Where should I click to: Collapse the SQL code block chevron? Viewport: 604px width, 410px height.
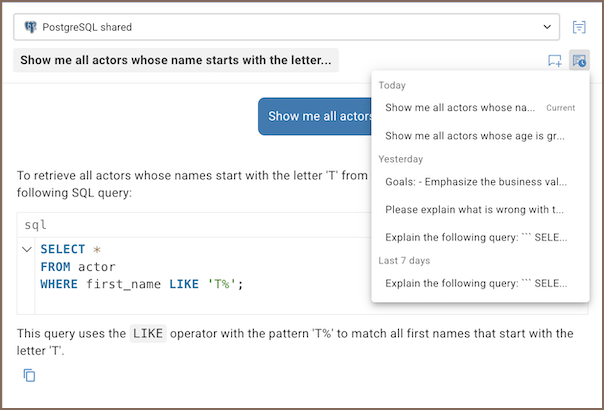tap(27, 249)
